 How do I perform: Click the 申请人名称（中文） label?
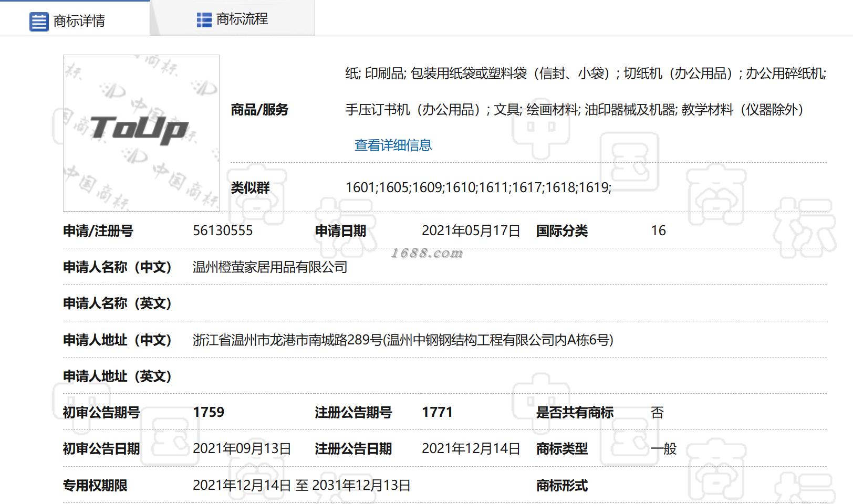tap(118, 267)
